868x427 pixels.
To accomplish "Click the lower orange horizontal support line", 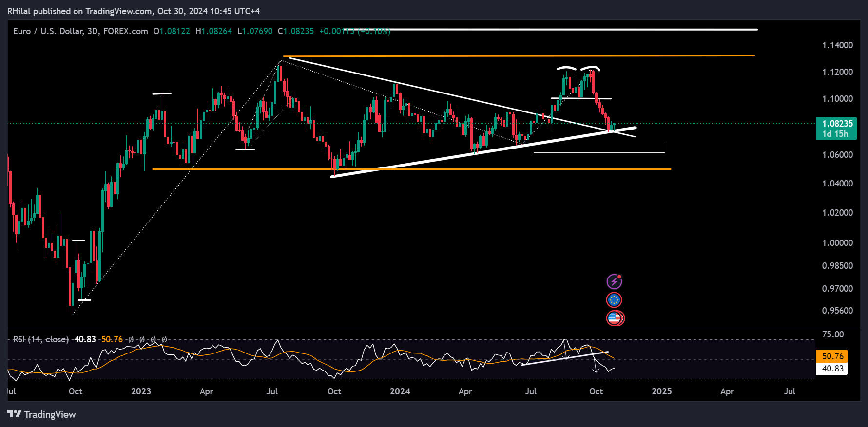I will [x=412, y=169].
